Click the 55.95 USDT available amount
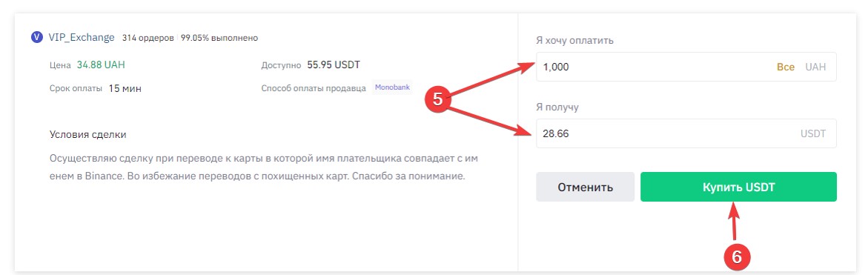Image resolution: width=868 pixels, height=275 pixels. click(334, 65)
